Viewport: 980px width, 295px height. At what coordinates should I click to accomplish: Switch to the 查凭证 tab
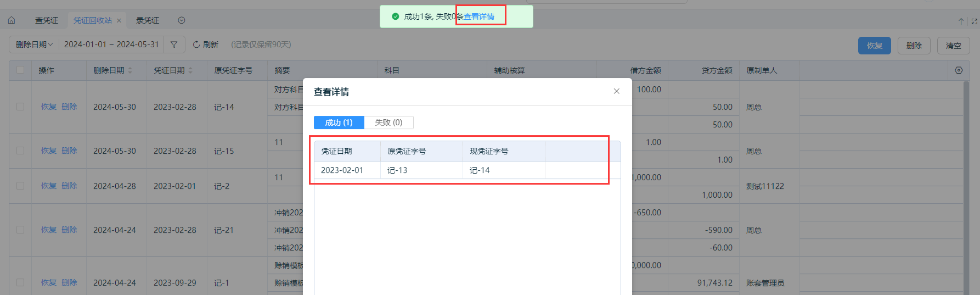click(x=47, y=20)
